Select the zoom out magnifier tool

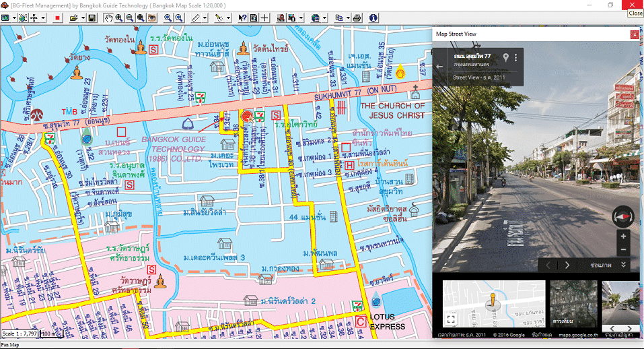click(x=129, y=18)
